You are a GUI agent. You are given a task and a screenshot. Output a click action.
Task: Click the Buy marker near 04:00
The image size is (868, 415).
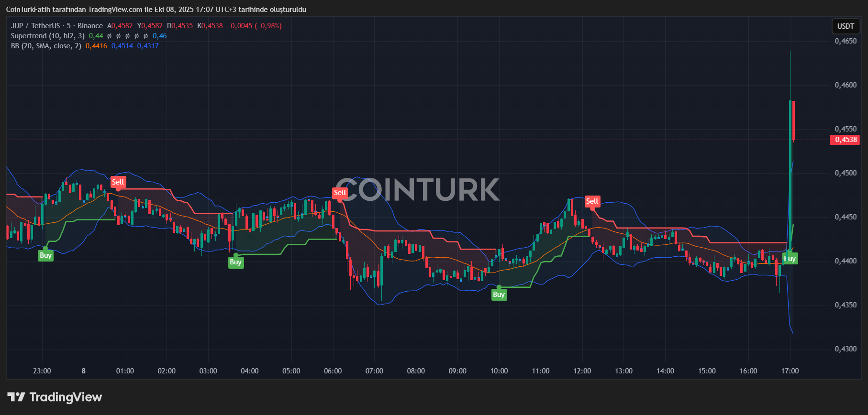(x=235, y=262)
